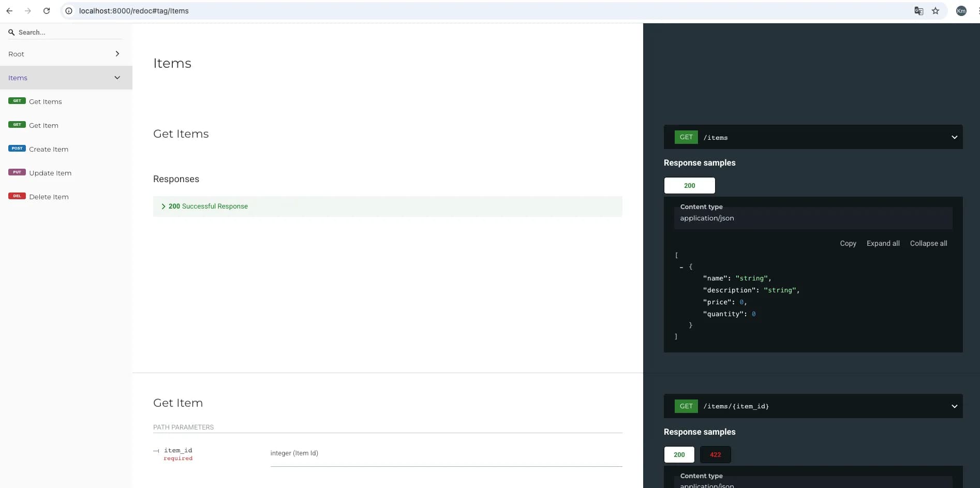Click the Responses heading

[176, 179]
